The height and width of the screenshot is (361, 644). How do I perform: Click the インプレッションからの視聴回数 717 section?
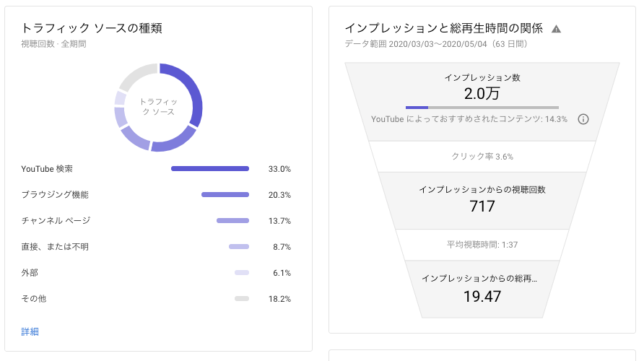(482, 199)
